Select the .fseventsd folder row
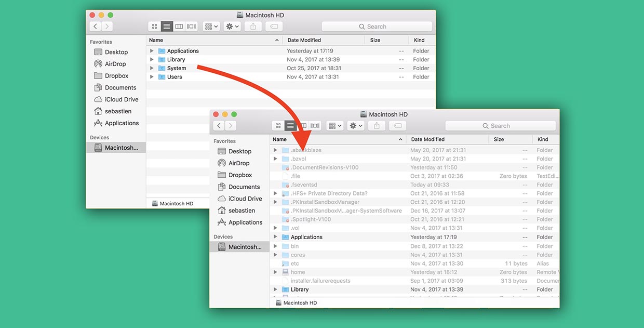 (x=414, y=185)
